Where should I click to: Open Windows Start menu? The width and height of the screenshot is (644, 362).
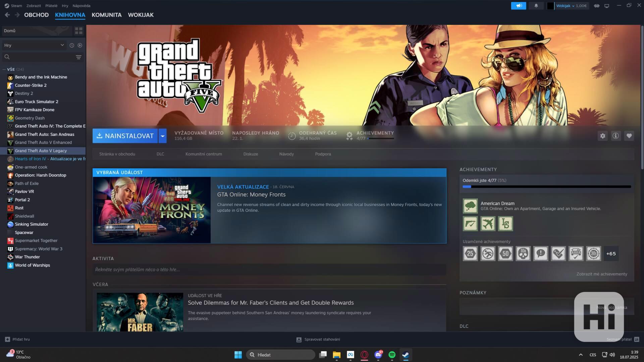coord(238,355)
